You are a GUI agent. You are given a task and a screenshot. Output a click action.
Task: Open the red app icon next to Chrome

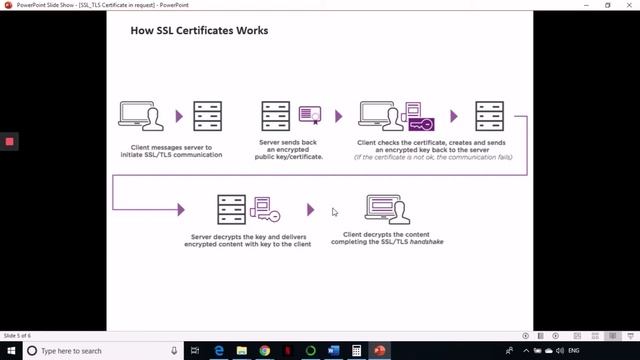tap(288, 351)
